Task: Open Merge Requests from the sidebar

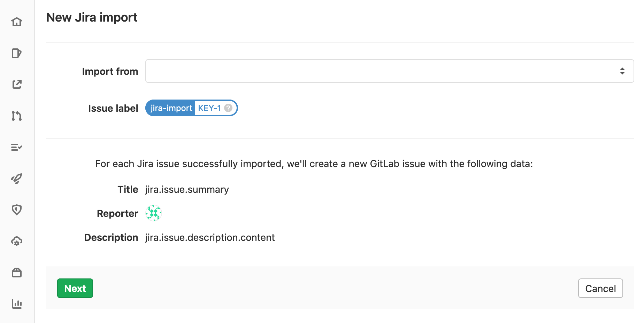Action: pos(17,116)
